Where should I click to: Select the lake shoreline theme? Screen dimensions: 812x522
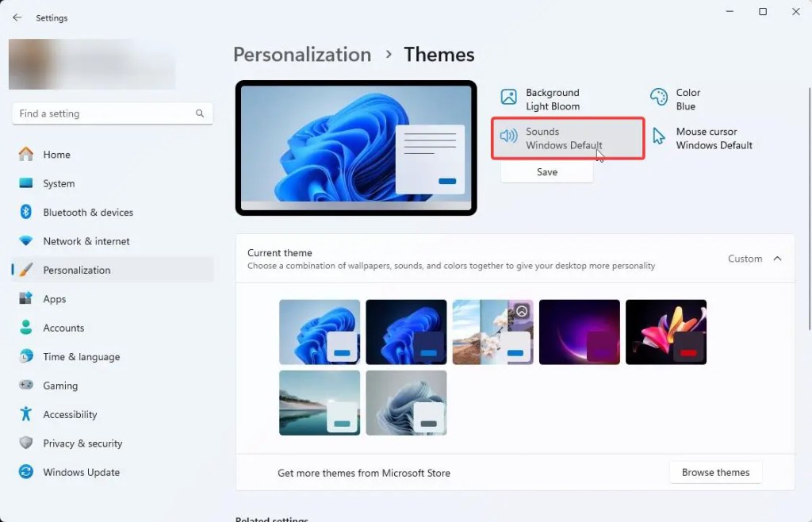point(320,403)
